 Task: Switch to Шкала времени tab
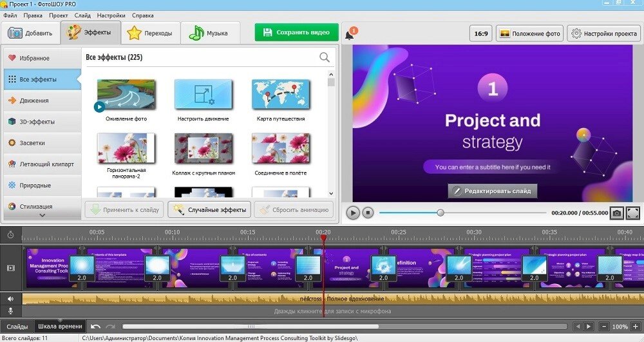[x=61, y=327]
